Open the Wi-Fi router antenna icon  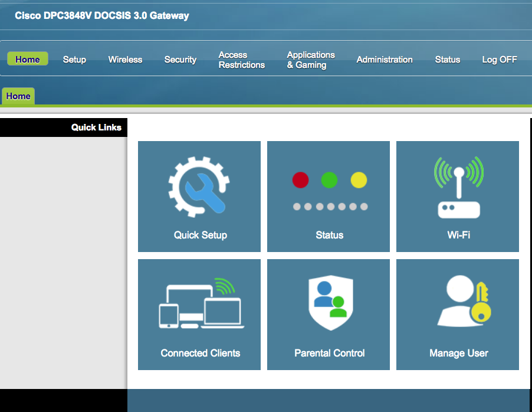tap(459, 187)
